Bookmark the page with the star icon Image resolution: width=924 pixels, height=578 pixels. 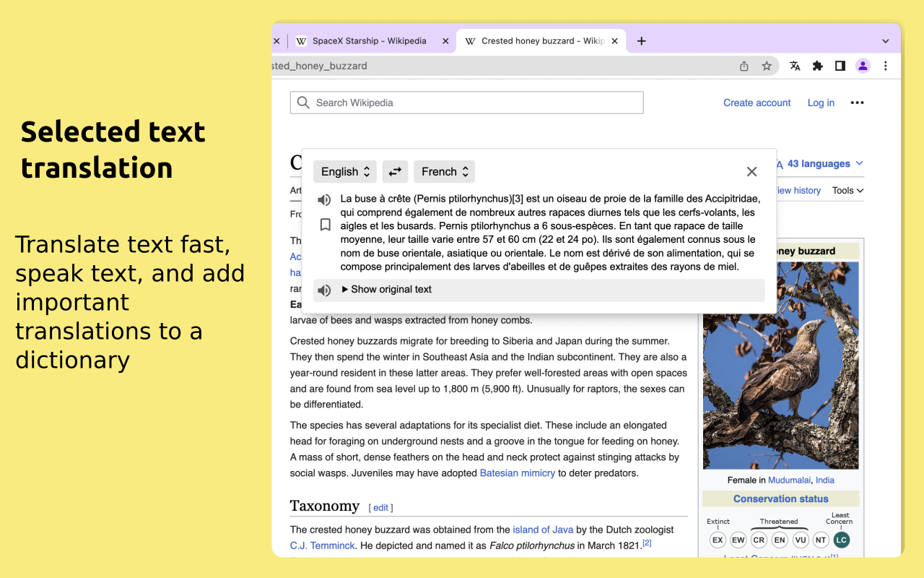[x=767, y=66]
